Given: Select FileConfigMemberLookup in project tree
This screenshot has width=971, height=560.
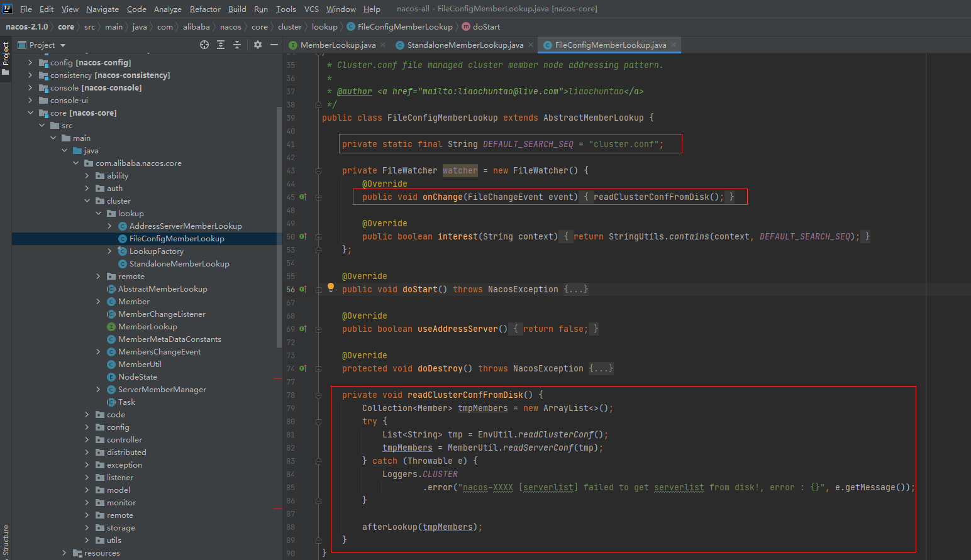Looking at the screenshot, I should pos(177,238).
